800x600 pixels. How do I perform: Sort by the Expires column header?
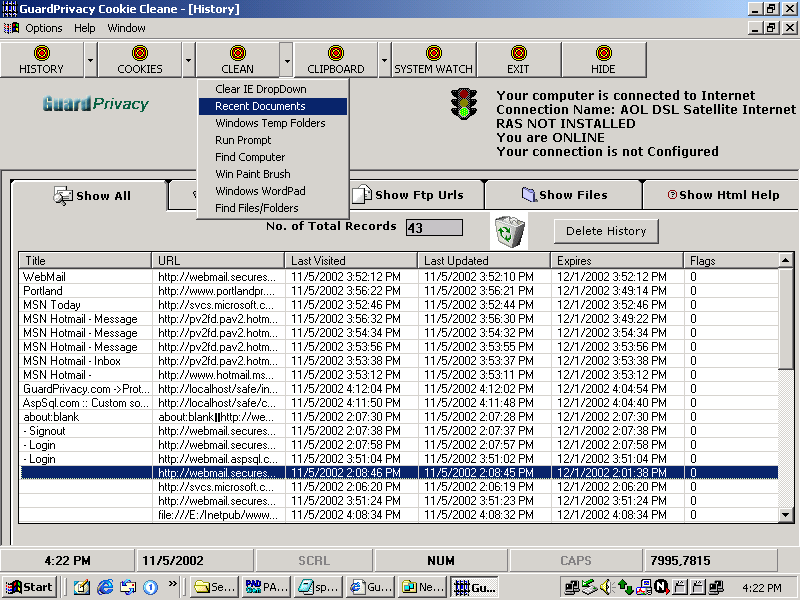click(x=617, y=261)
